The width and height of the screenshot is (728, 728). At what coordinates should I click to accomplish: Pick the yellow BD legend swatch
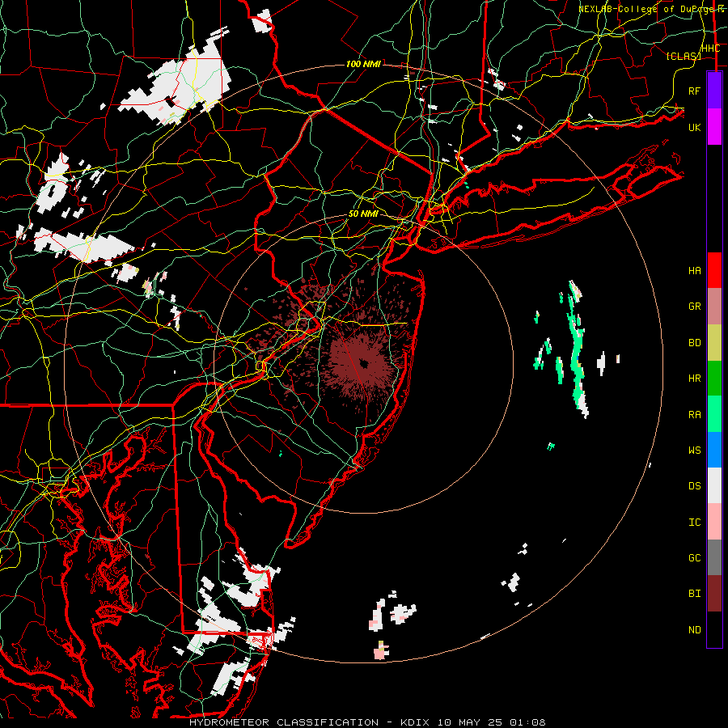pyautogui.click(x=714, y=343)
